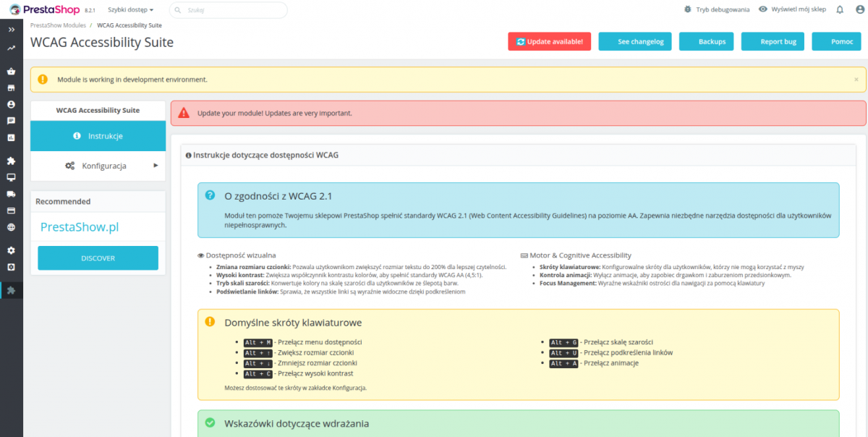Click the 'Zwiększ rozmiar czcionki' text

(x=317, y=352)
